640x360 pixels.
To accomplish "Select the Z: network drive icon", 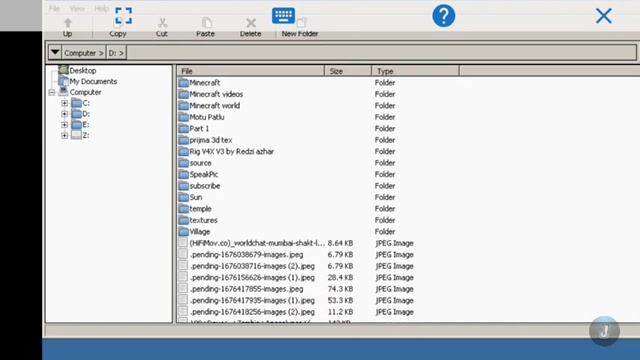I will point(76,135).
